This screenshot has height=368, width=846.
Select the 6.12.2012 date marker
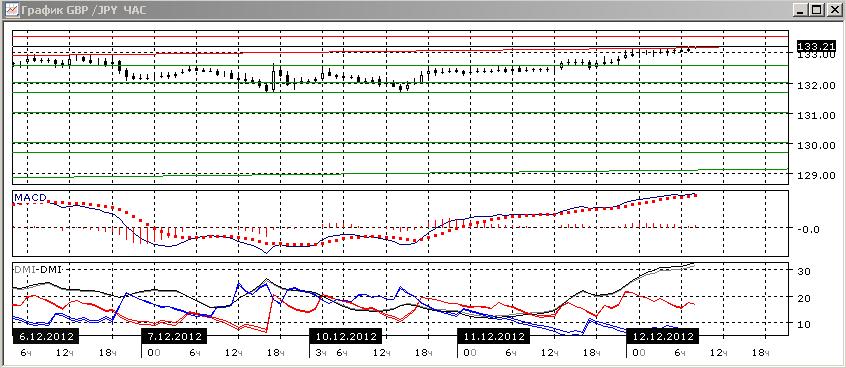46,336
